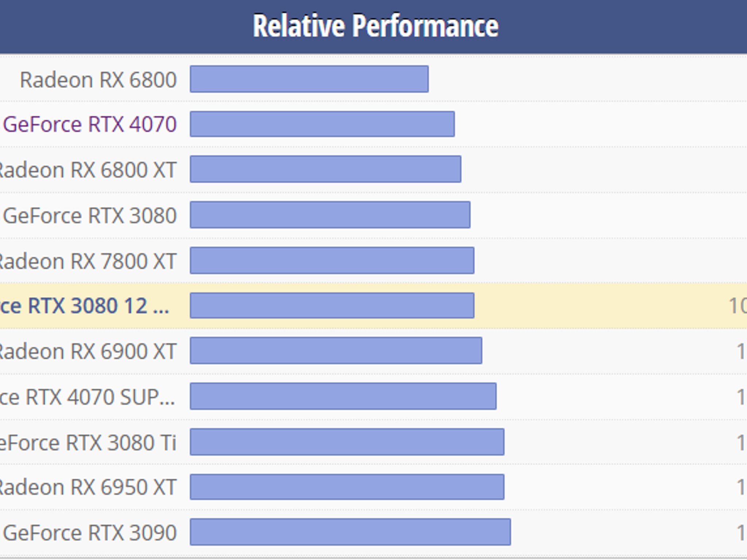Viewport: 747px width, 560px height.
Task: Open the RTX 4070 SUPER link
Action: coord(88,397)
